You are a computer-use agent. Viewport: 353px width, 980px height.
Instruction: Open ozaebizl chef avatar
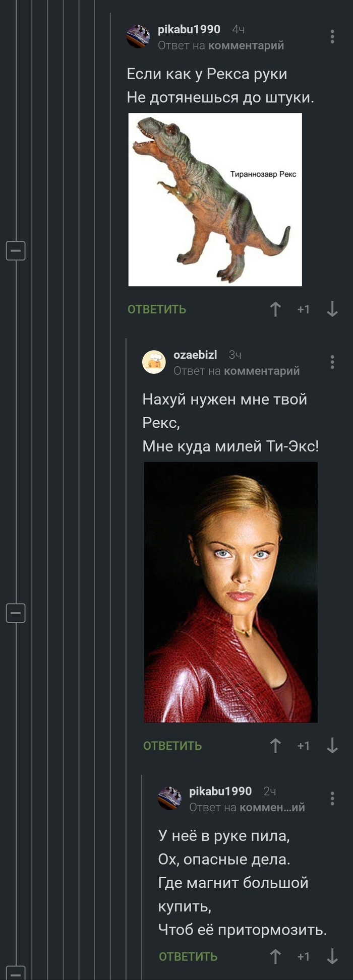click(154, 362)
